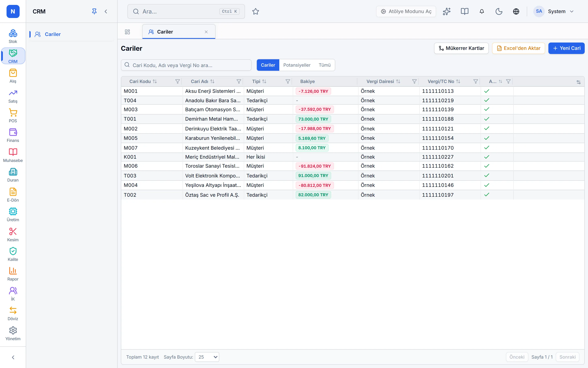
Task: Switch to Potansiyeller filter
Action: coord(297,65)
